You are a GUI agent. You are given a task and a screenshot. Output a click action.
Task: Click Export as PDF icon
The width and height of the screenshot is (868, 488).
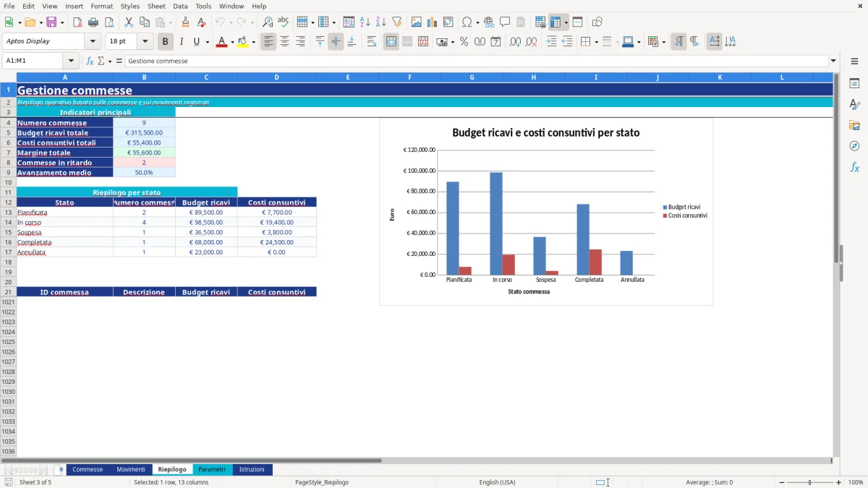(77, 22)
